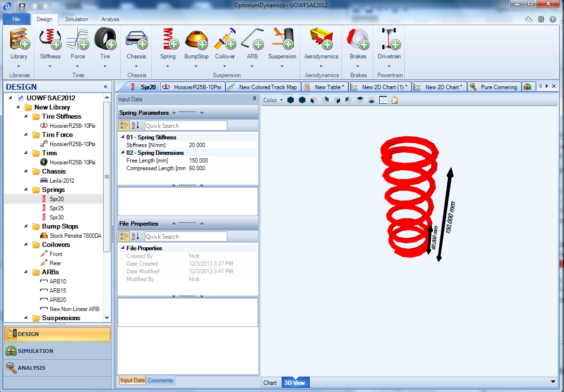The width and height of the screenshot is (564, 392).
Task: Click the ANALYSIS navigation button
Action: click(57, 368)
